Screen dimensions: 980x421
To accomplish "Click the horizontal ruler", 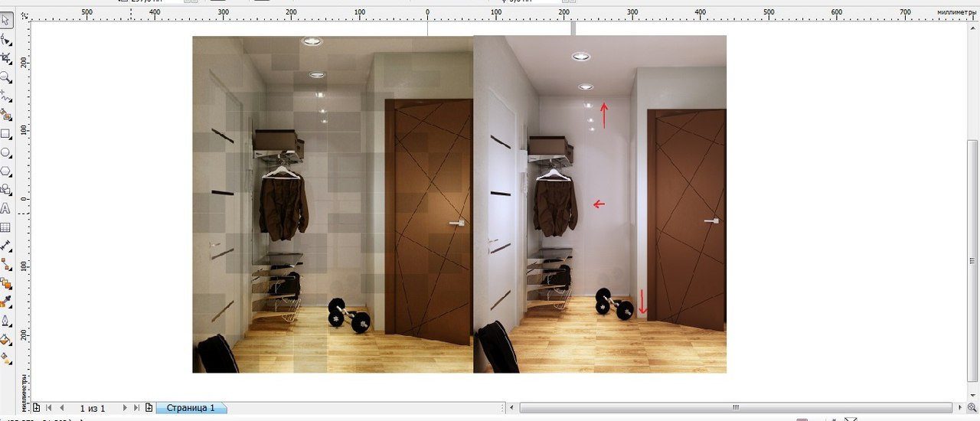I will [505, 14].
